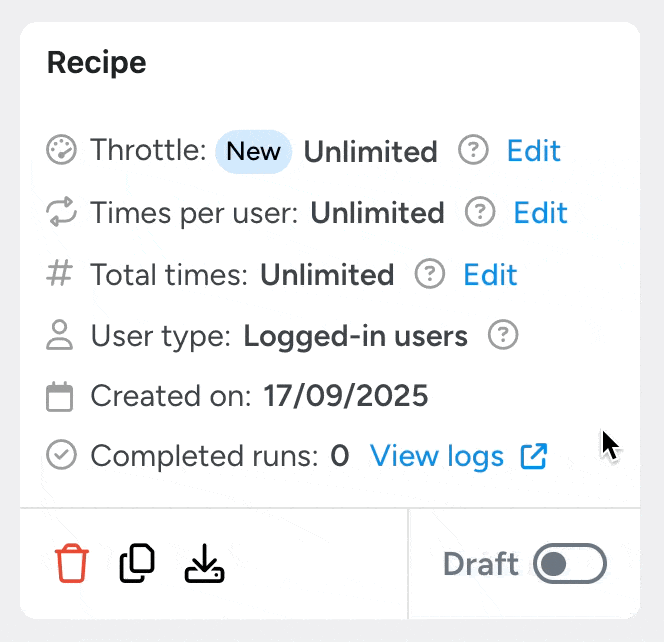Image resolution: width=664 pixels, height=642 pixels.
Task: Click the New badge beside Throttle
Action: point(254,151)
